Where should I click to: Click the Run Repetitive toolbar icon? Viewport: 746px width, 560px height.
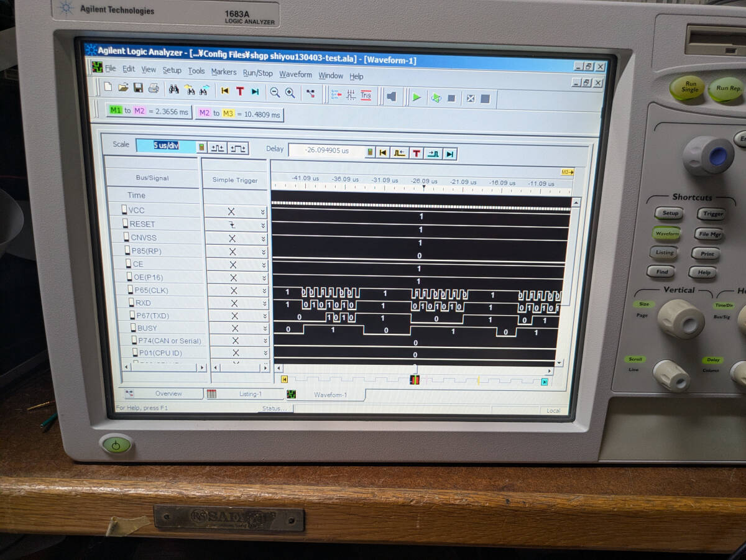coord(436,98)
